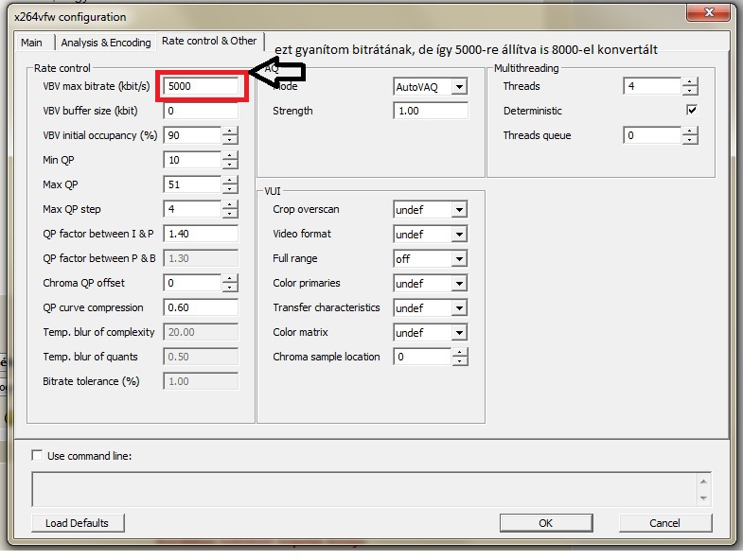The image size is (743, 560).
Task: Click the Min QP value field
Action: pos(192,160)
